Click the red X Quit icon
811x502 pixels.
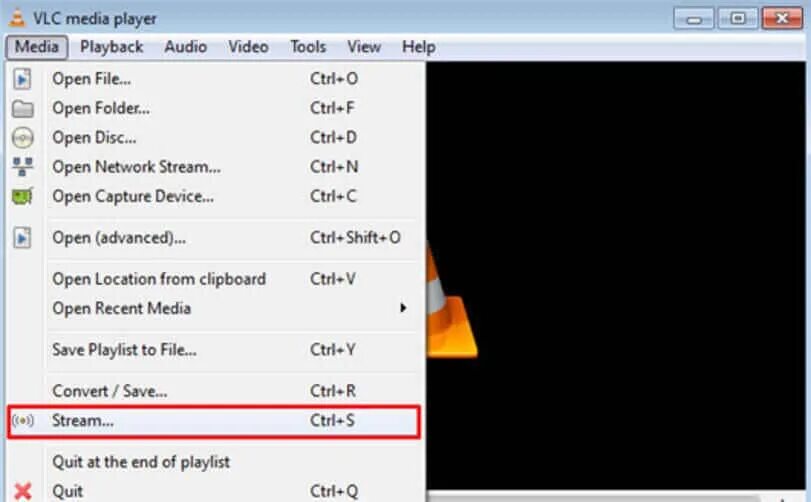coord(23,491)
